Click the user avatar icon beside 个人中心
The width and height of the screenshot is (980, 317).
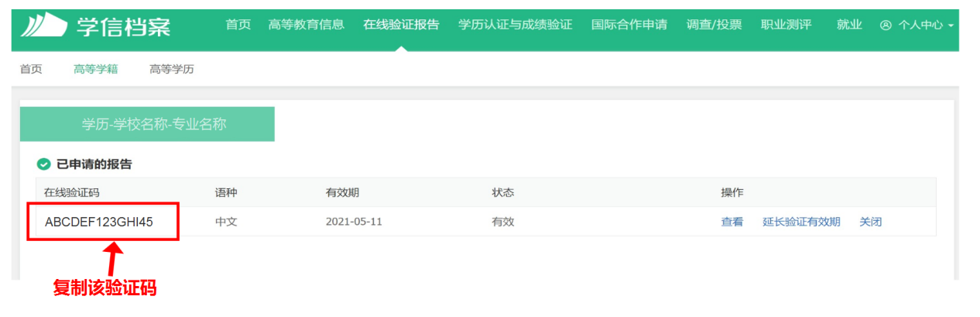pos(886,25)
